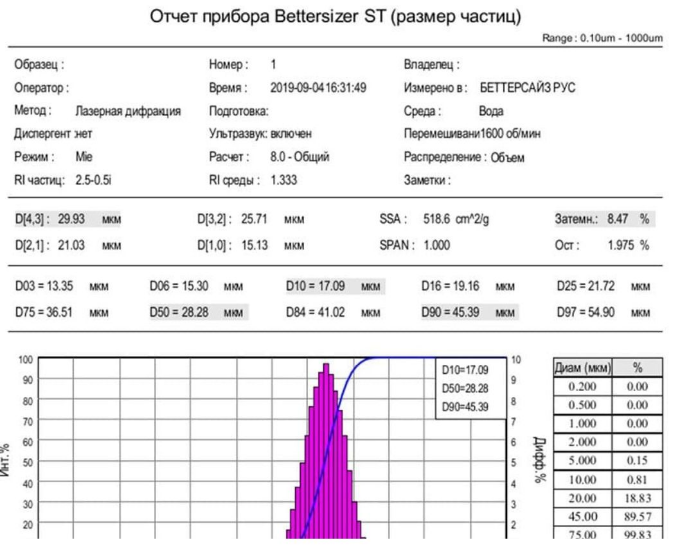
Task: Click the report title Bettersizer ST
Action: tap(335, 18)
